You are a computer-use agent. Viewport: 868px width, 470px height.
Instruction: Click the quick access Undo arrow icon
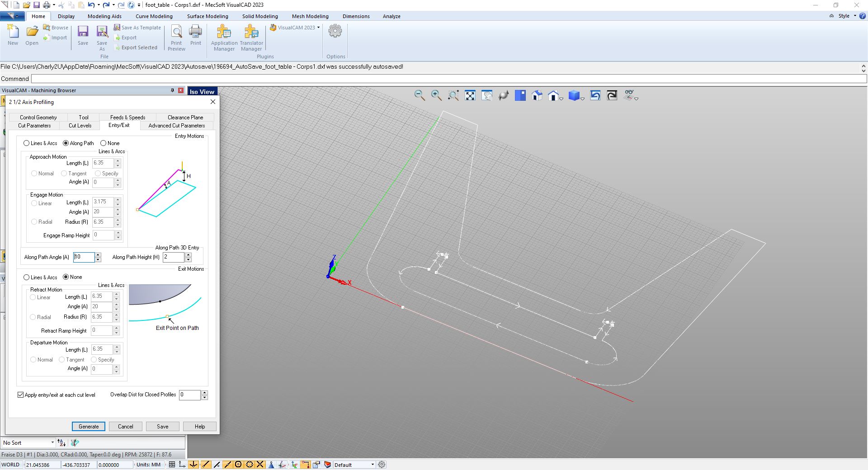(91, 5)
